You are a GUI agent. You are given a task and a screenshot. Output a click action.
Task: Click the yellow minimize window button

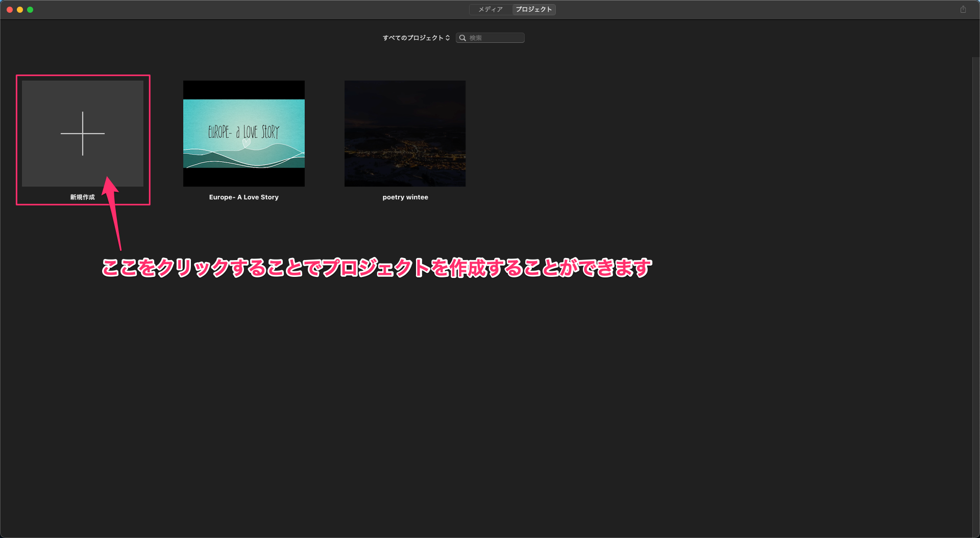point(20,10)
